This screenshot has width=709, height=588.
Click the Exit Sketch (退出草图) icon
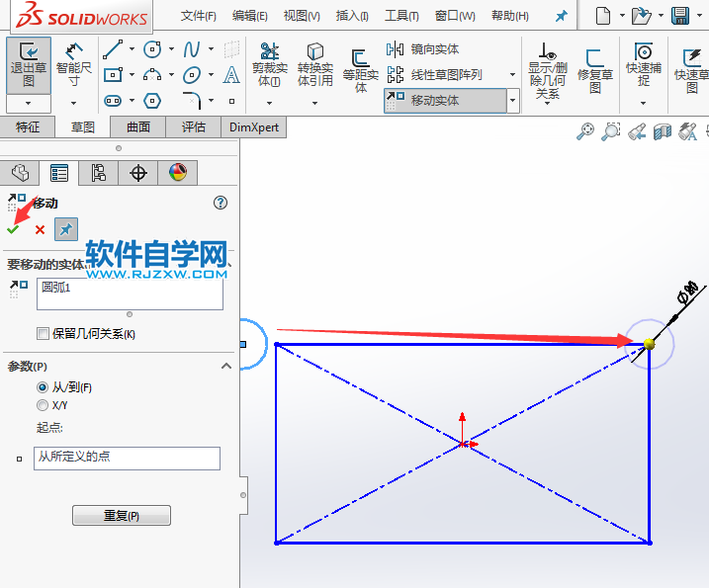pos(29,64)
